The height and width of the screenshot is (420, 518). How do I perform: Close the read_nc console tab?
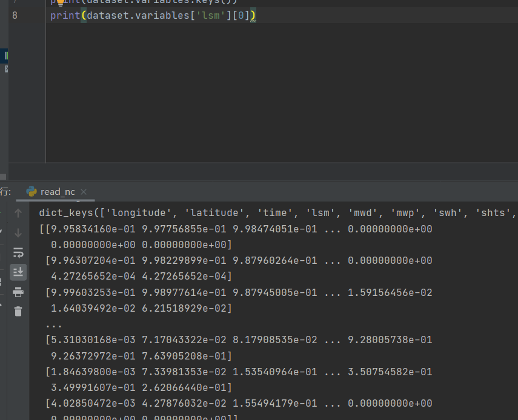[84, 192]
